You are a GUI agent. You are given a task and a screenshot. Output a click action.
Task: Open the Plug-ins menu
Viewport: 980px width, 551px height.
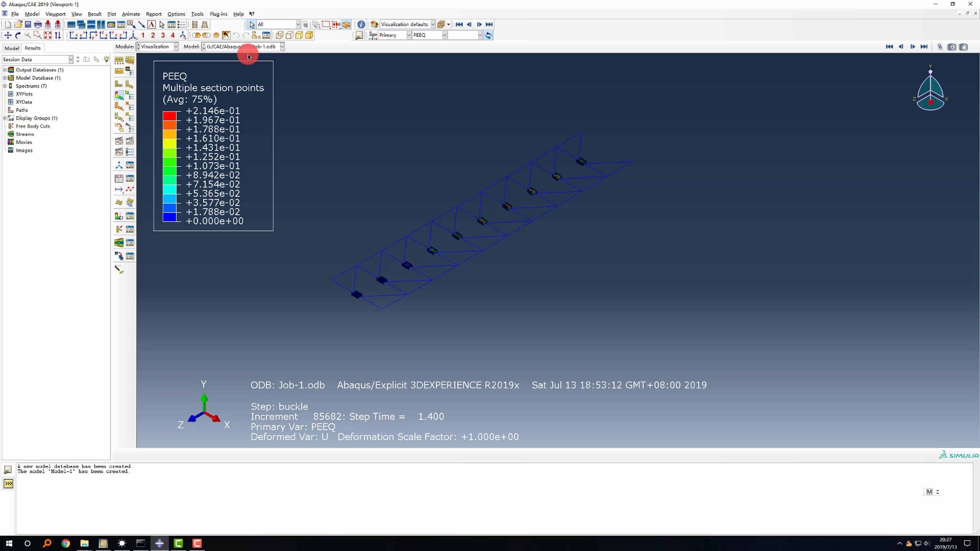[218, 14]
